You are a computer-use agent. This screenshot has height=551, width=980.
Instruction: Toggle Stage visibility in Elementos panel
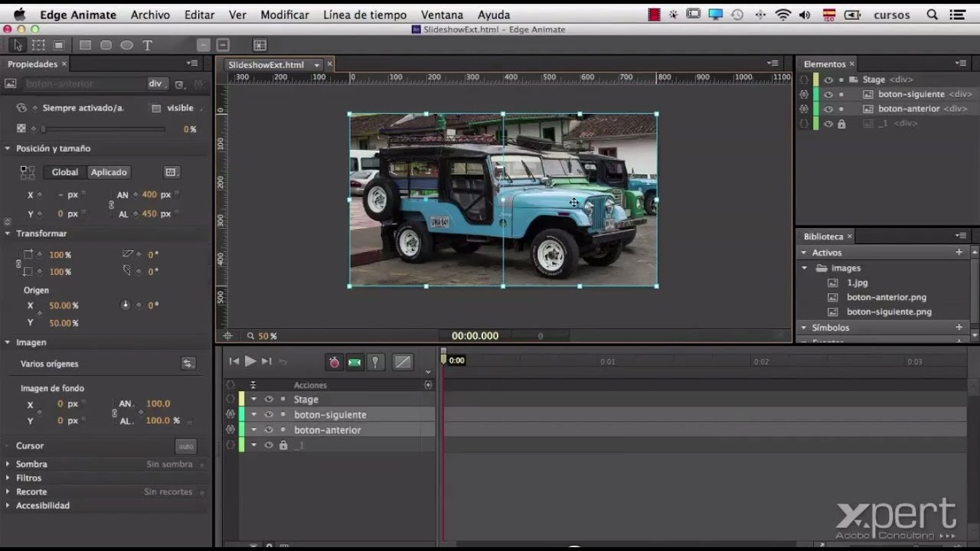click(x=828, y=80)
